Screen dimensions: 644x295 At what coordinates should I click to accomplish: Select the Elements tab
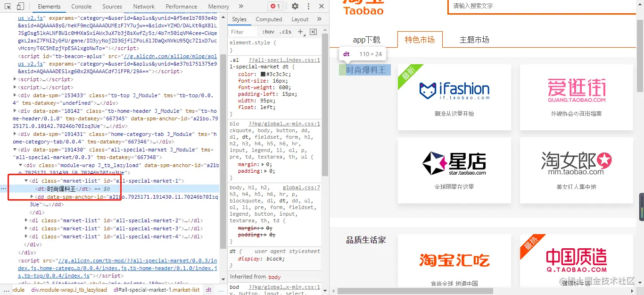[x=50, y=7]
